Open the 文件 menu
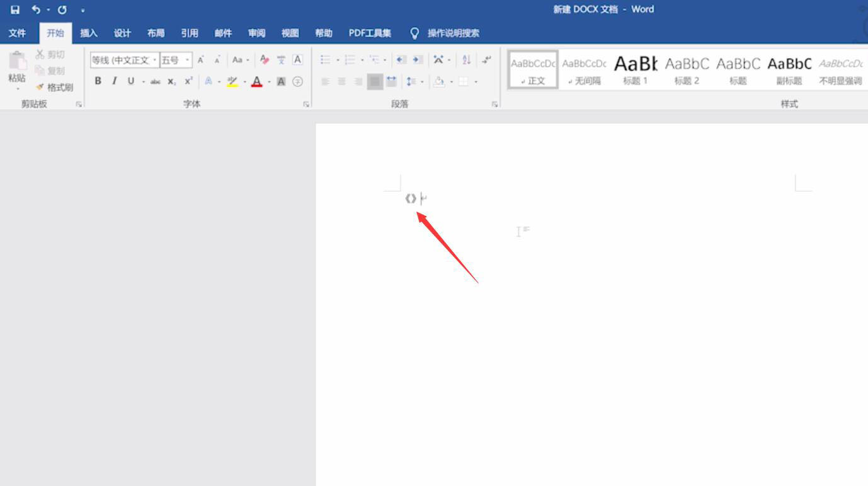868x486 pixels. (x=18, y=33)
